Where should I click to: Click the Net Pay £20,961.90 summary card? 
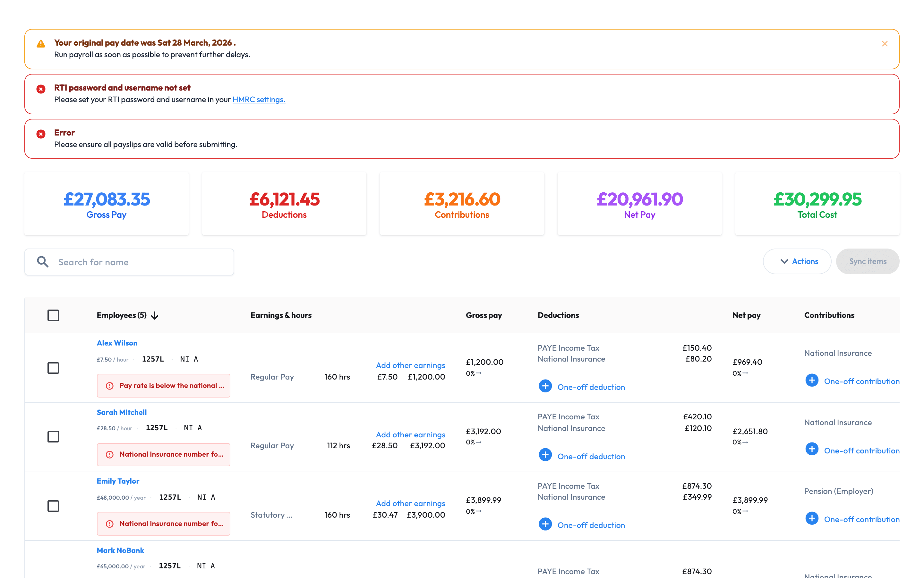click(x=639, y=203)
